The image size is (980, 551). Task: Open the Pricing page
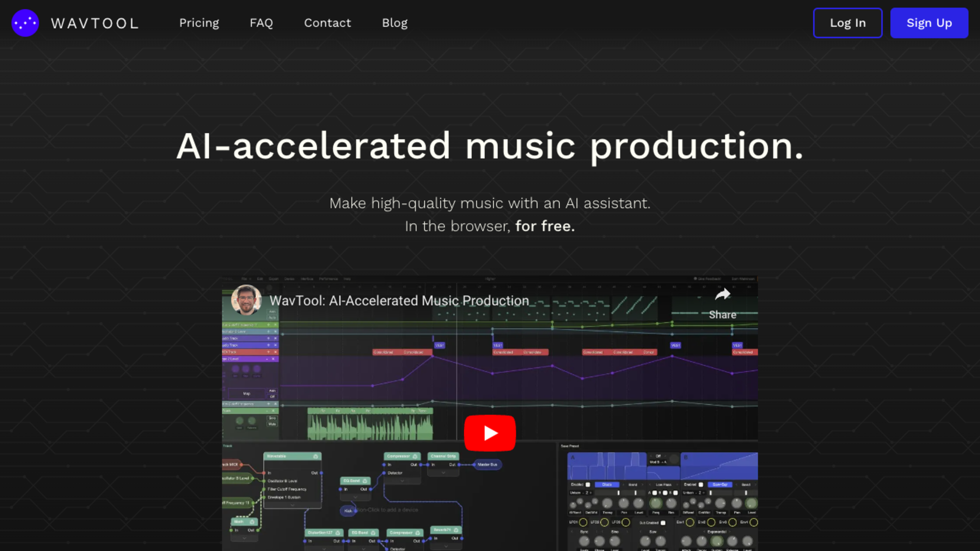click(x=199, y=23)
